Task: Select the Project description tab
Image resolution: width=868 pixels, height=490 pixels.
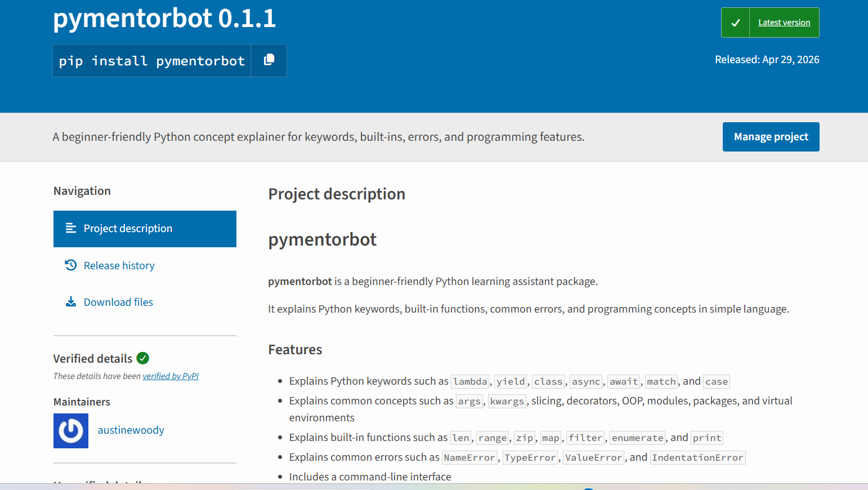Action: (x=145, y=229)
